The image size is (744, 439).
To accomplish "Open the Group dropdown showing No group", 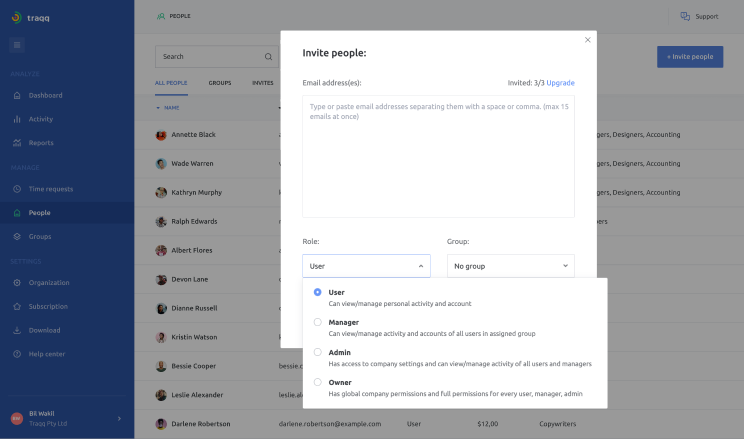I will (510, 266).
